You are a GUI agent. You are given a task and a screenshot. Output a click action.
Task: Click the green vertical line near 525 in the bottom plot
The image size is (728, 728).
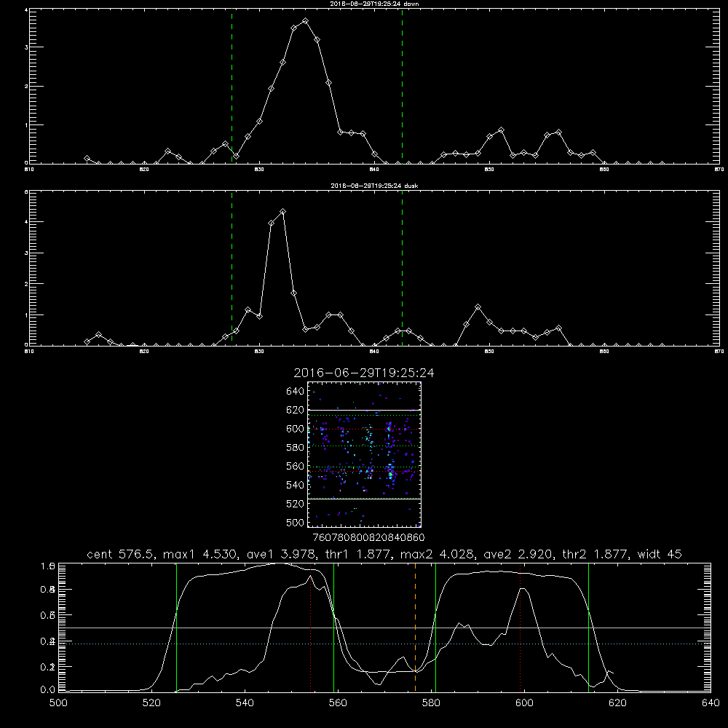pyautogui.click(x=176, y=627)
